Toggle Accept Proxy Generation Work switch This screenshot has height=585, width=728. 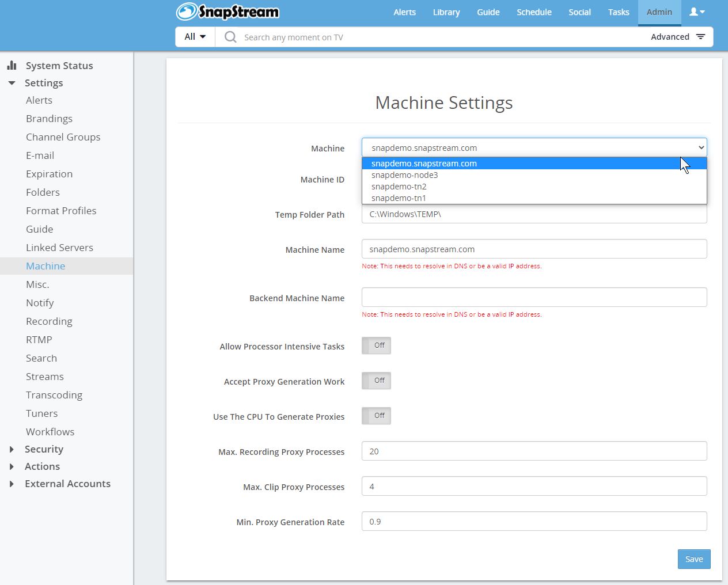(x=376, y=381)
